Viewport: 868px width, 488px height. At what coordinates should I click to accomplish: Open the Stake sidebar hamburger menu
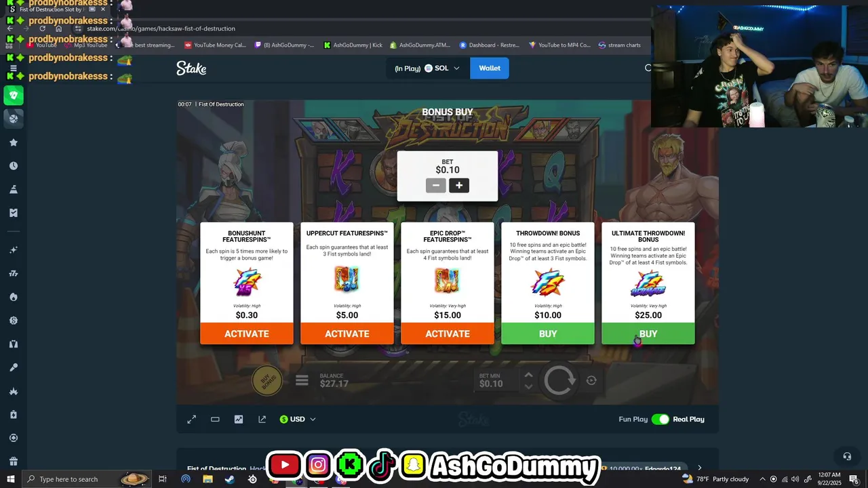[14, 68]
